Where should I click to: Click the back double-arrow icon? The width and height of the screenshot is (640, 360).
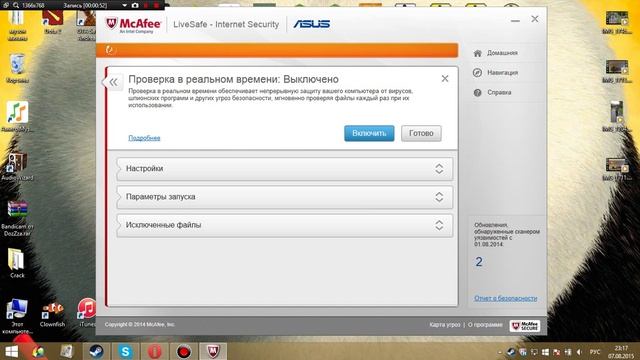pos(113,82)
